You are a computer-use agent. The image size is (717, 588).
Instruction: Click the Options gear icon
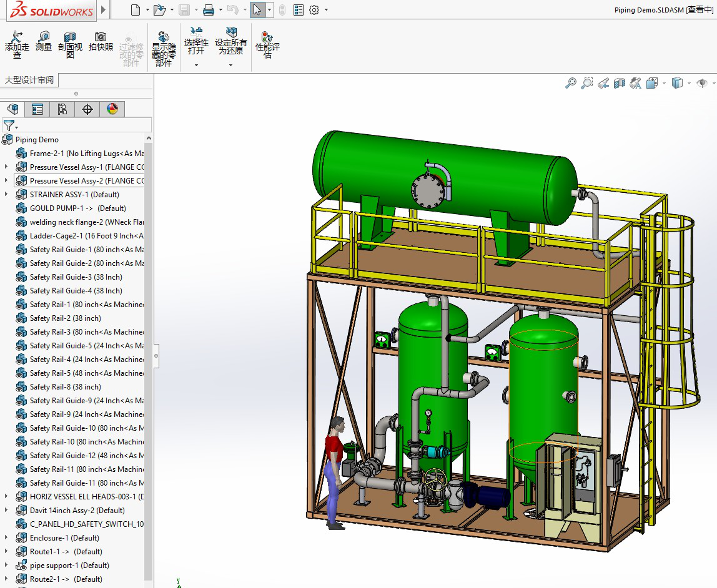click(314, 10)
